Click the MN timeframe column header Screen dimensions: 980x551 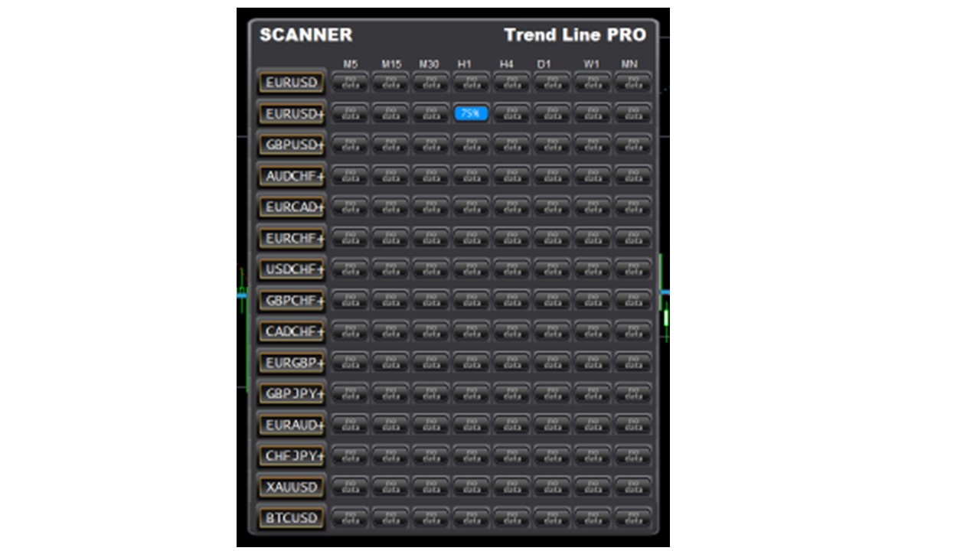[629, 64]
